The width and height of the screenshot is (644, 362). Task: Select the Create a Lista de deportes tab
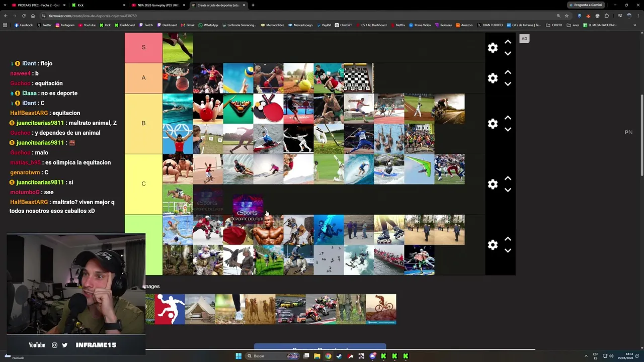click(218, 5)
